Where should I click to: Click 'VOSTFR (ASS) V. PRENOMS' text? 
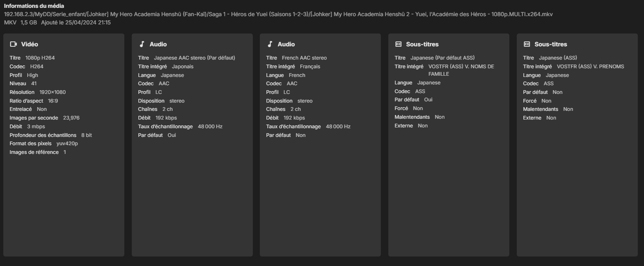(x=590, y=67)
